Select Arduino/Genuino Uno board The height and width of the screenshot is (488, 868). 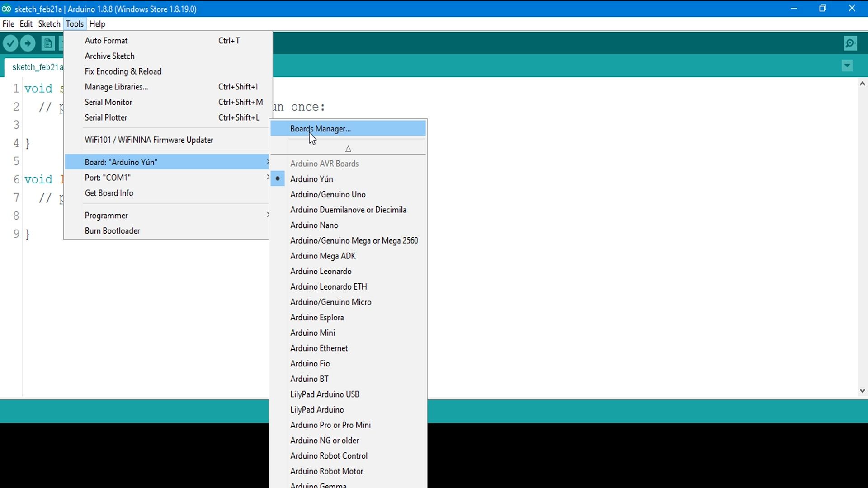tap(328, 194)
